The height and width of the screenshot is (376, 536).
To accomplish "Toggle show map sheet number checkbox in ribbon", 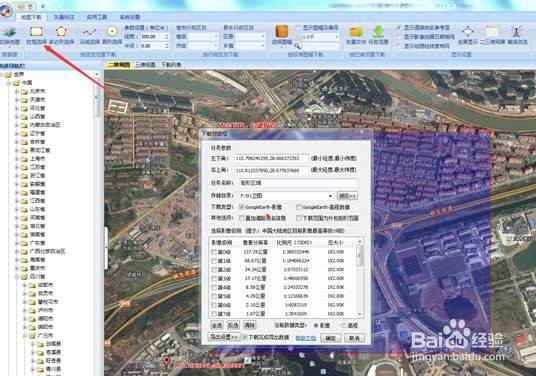I will coord(298,28).
